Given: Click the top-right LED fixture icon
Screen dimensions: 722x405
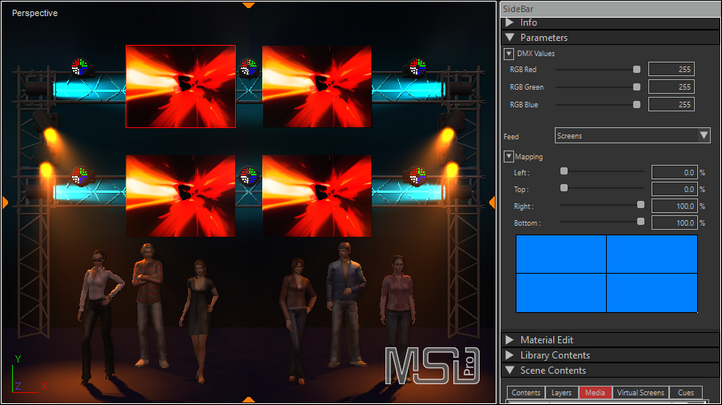Looking at the screenshot, I should (x=417, y=67).
